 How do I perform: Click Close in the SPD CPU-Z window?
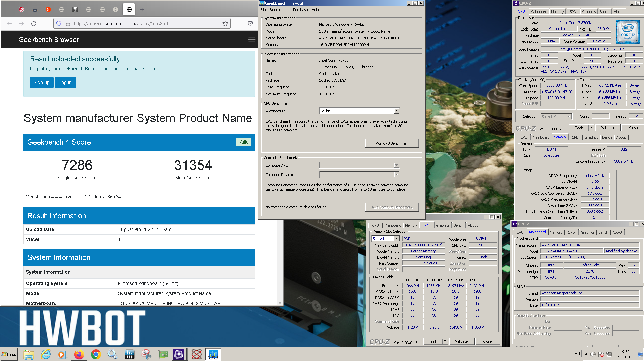[487, 341]
